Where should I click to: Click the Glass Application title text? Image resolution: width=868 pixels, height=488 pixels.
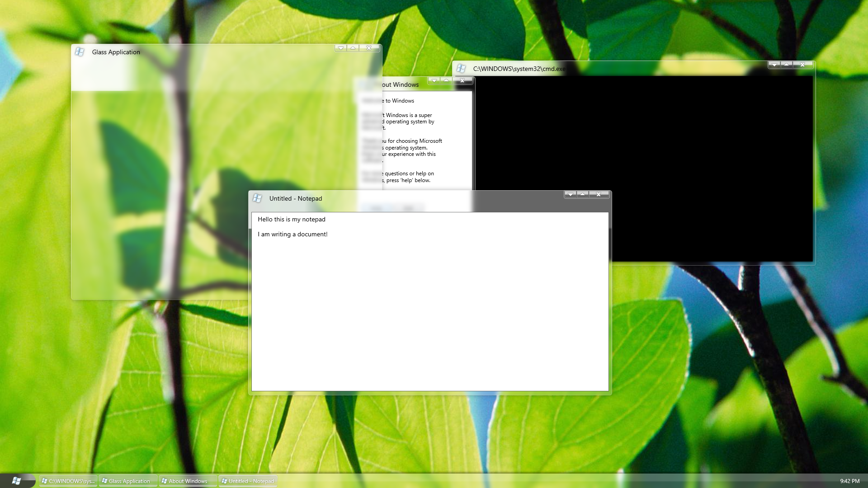[116, 52]
